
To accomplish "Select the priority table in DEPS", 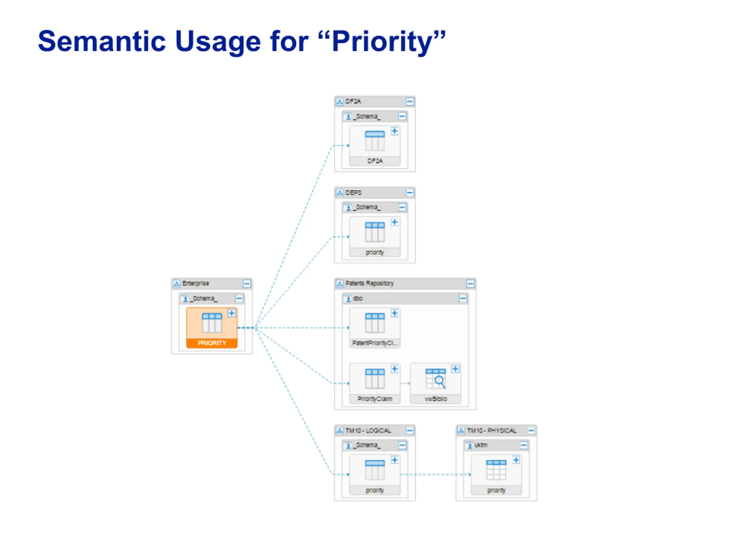I will point(374,237).
